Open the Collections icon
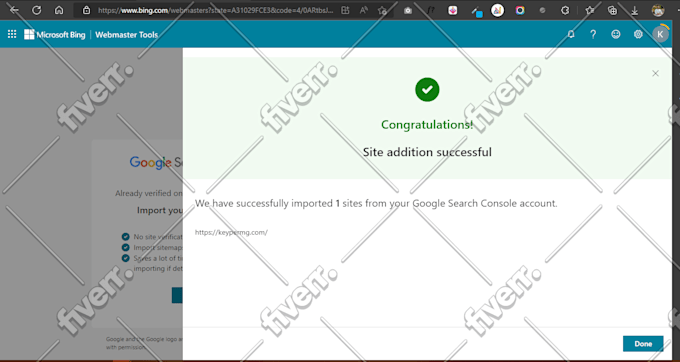The image size is (680, 362). (612, 10)
